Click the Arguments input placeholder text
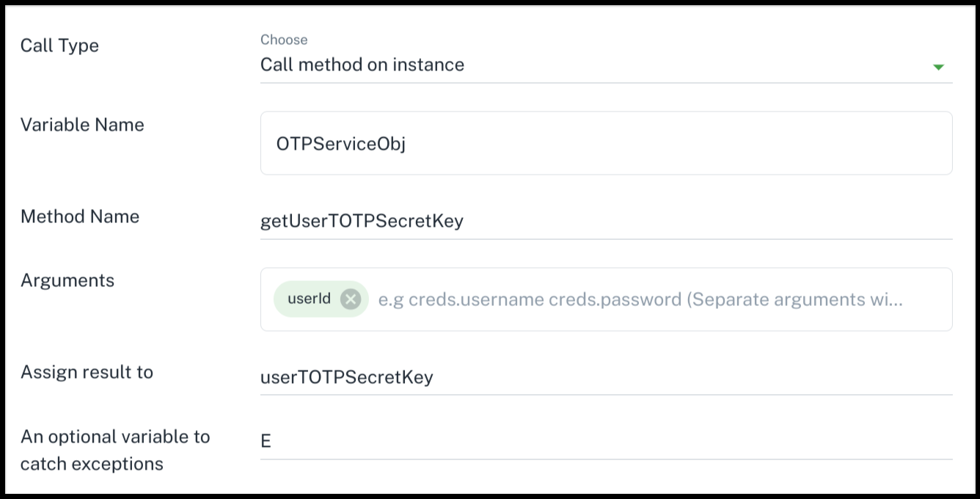 [x=640, y=299]
